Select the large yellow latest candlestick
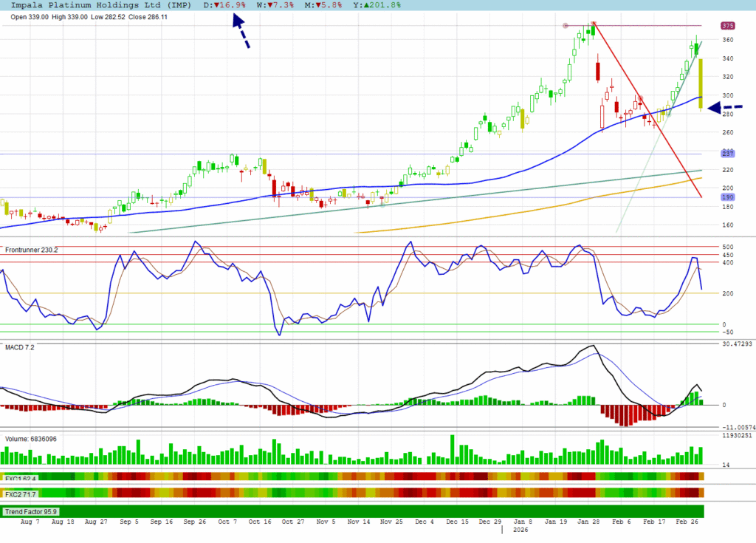The height and width of the screenshot is (543, 756). (x=700, y=84)
